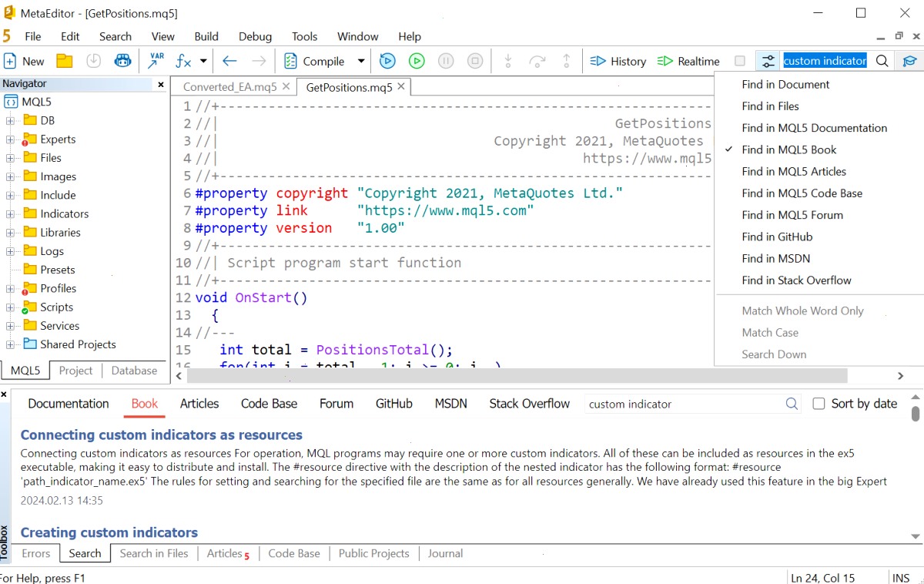Open the Debug menu
The width and height of the screenshot is (924, 584).
pos(255,36)
